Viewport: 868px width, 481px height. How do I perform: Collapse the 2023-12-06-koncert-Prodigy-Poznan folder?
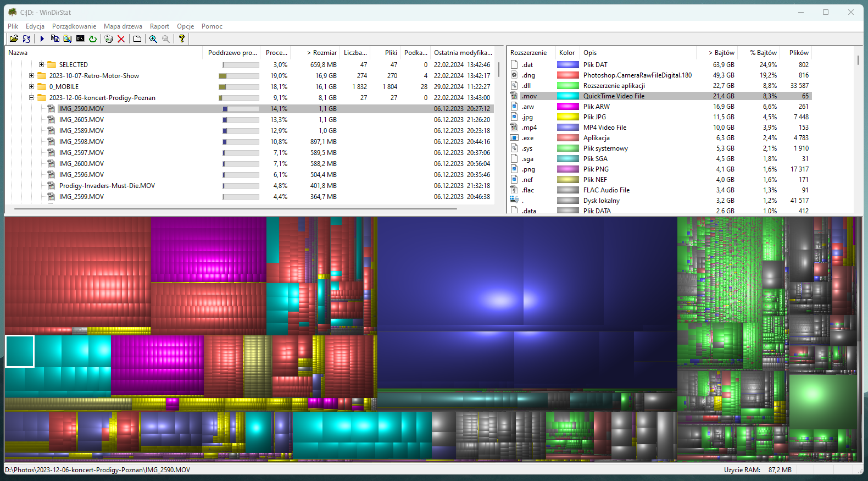coord(31,98)
